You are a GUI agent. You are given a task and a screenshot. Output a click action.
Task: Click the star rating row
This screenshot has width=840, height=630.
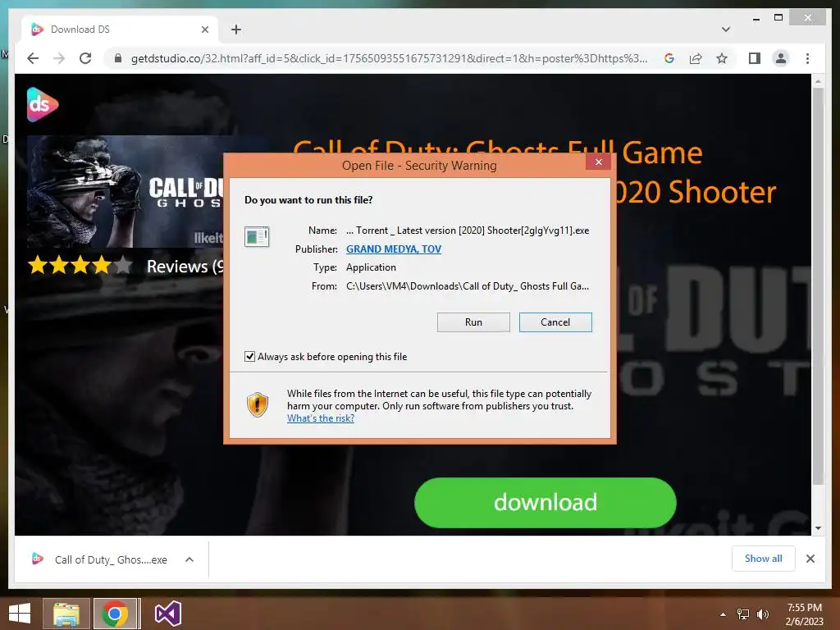coord(80,265)
